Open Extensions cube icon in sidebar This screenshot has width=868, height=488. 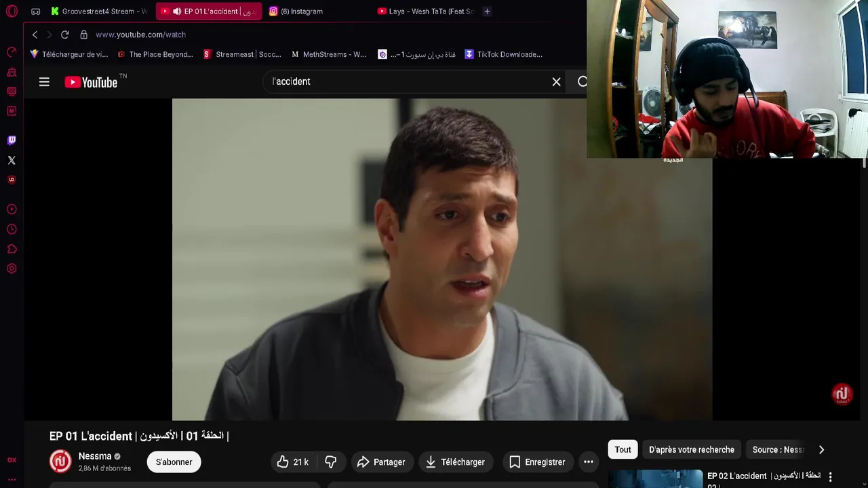point(12,249)
